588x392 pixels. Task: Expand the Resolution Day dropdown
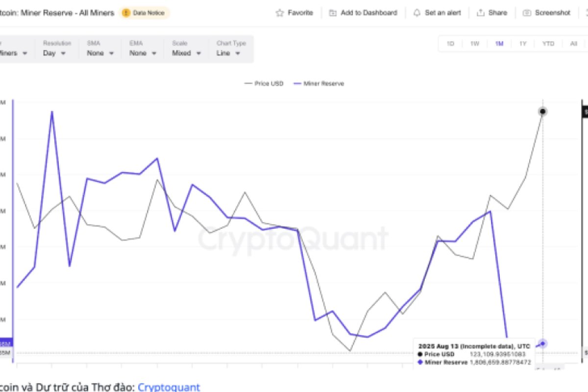tap(55, 53)
